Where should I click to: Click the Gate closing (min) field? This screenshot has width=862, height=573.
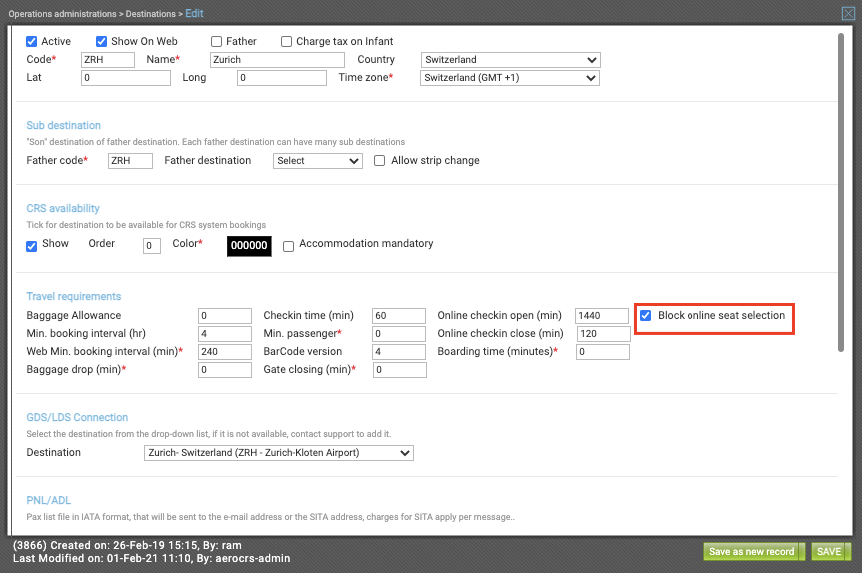[400, 370]
